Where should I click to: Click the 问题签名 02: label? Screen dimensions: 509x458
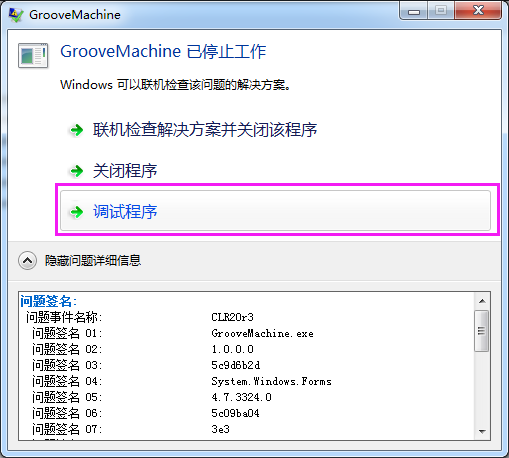[67, 349]
